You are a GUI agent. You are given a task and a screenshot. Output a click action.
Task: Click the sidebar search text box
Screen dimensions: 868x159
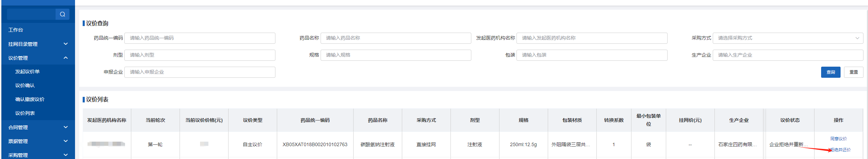pos(31,14)
